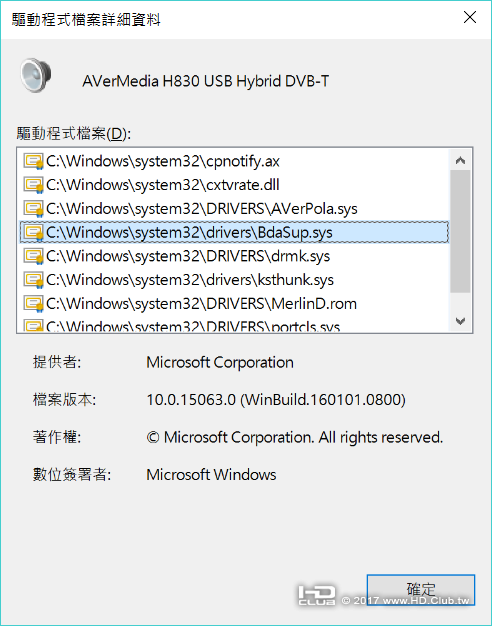Click the file list scroll down arrow

point(460,321)
